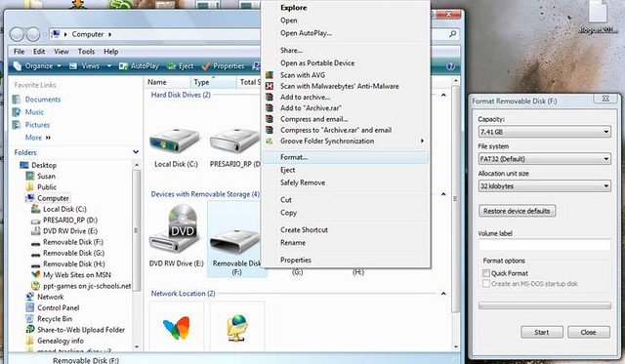Select Local Disk (C:) in the tree
Viewport: 625px width, 364px height.
click(64, 209)
